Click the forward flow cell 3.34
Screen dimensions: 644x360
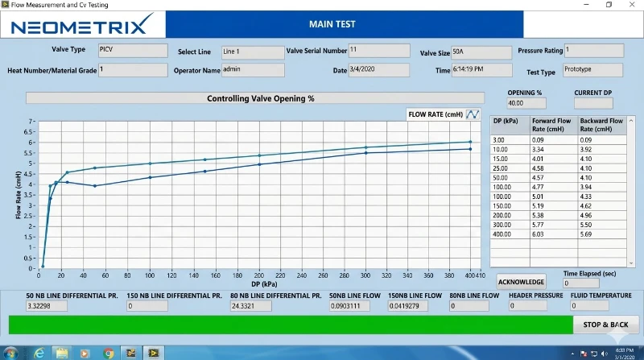pos(554,149)
